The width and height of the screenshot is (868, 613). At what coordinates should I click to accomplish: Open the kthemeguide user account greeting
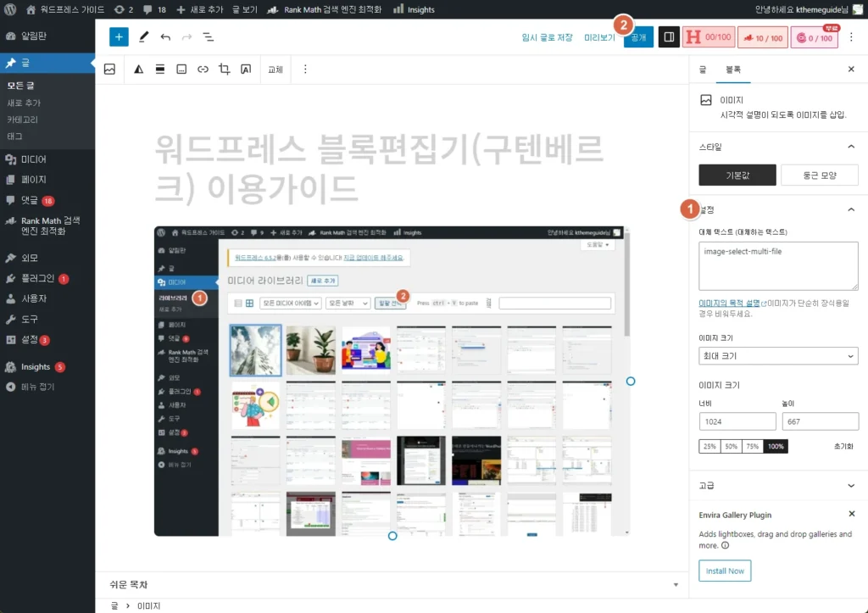click(x=808, y=9)
